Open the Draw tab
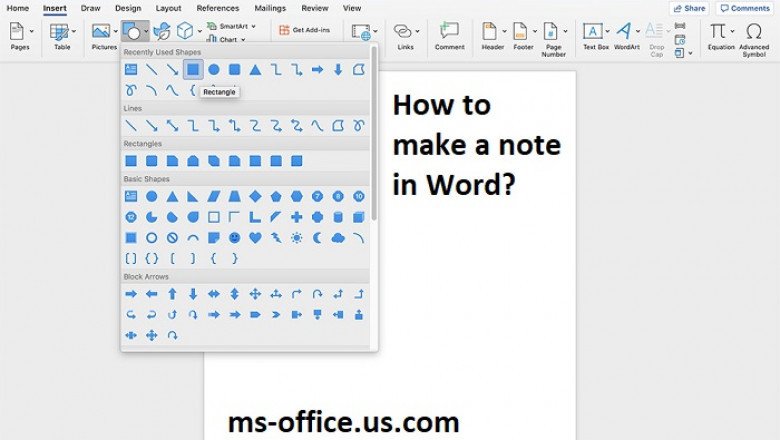Image resolution: width=780 pixels, height=440 pixels. [91, 8]
